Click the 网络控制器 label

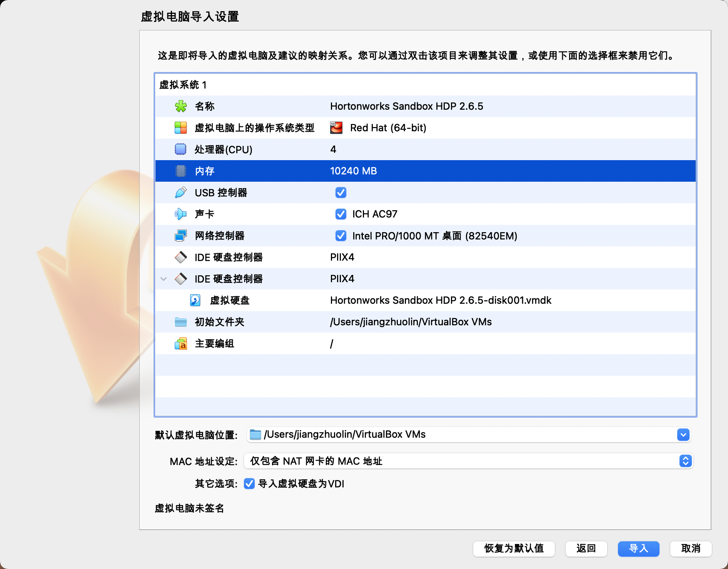(x=220, y=236)
